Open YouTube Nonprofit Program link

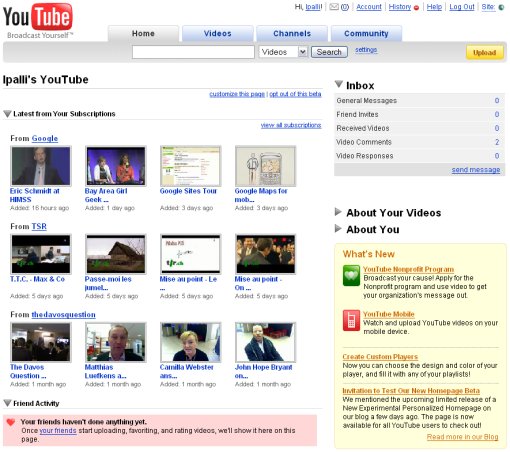pos(408,269)
